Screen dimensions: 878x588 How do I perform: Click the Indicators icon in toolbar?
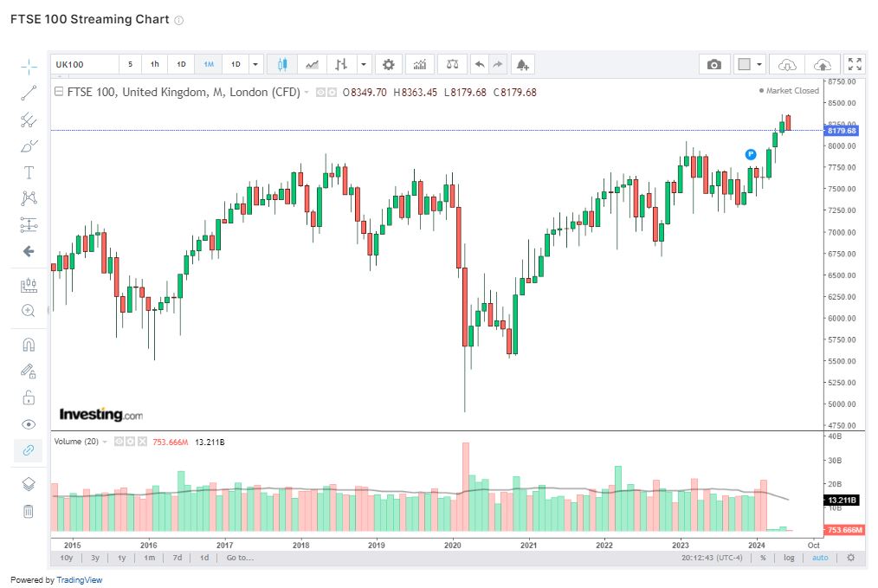tap(420, 64)
